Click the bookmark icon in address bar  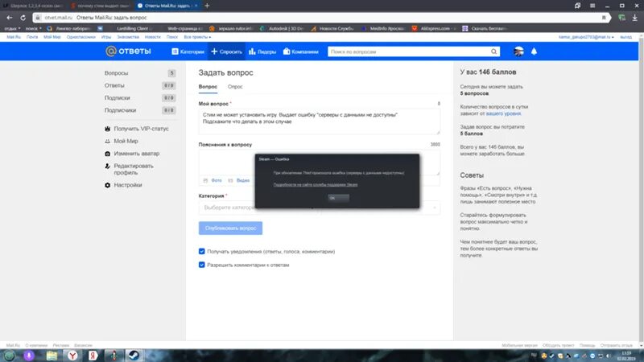coord(604,18)
